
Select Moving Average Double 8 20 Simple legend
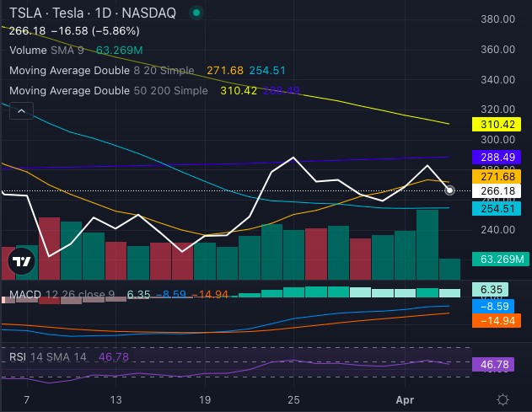pos(102,71)
